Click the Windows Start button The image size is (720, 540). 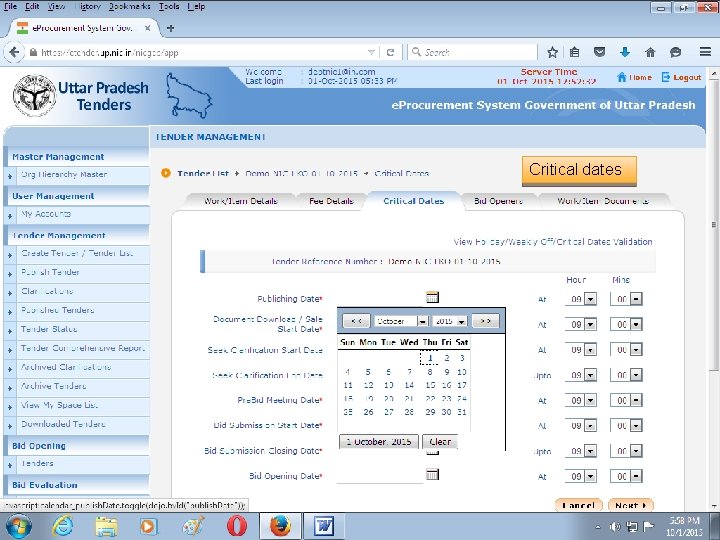pos(19,526)
